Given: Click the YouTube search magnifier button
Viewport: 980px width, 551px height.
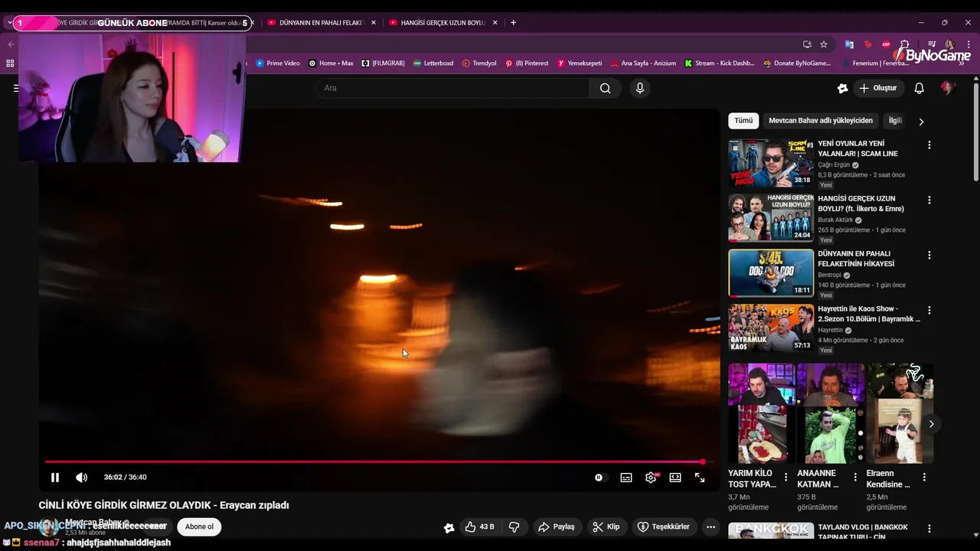Looking at the screenshot, I should pos(605,88).
